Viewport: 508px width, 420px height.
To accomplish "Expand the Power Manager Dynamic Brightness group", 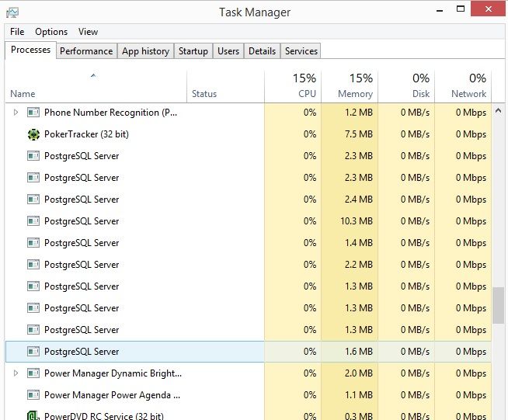I will tap(16, 373).
